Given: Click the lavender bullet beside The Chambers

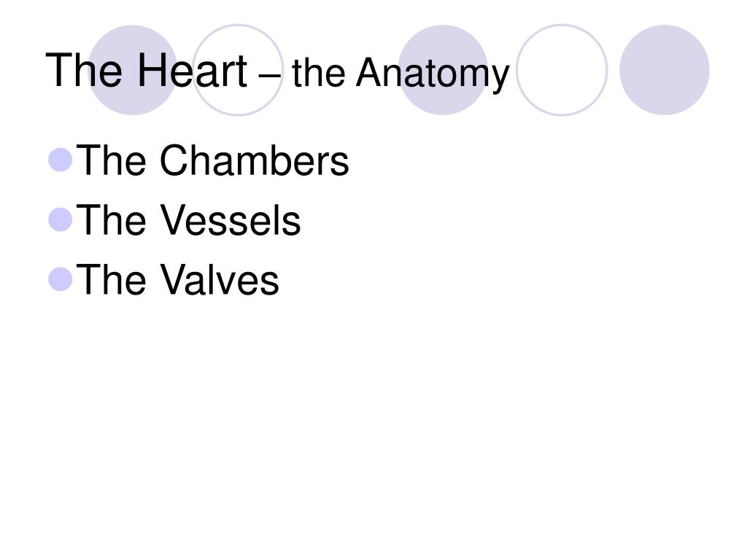Looking at the screenshot, I should pyautogui.click(x=61, y=160).
